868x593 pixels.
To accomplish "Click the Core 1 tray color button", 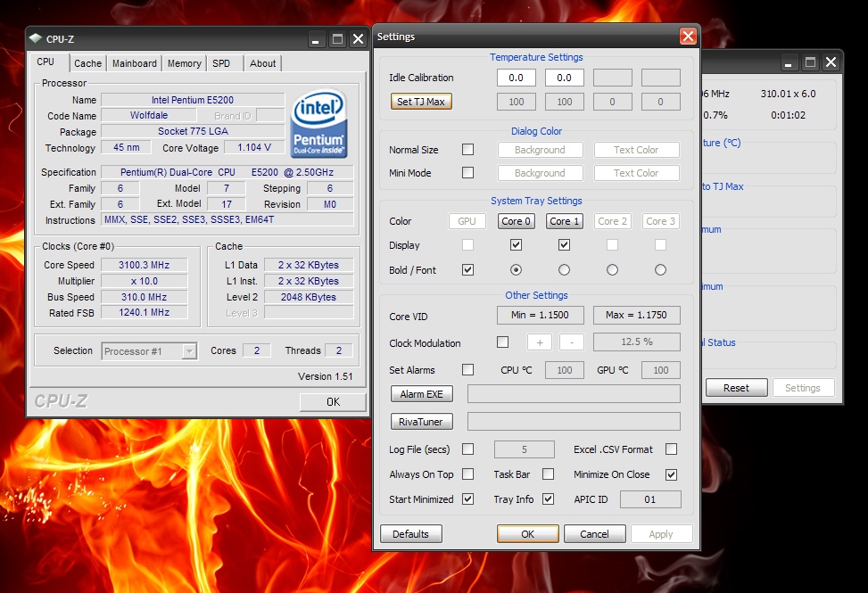I will (564, 221).
